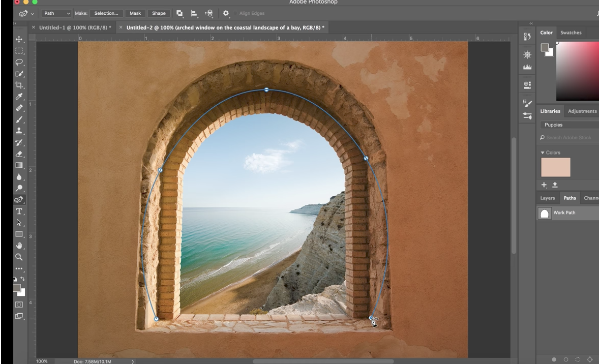This screenshot has width=599, height=364.
Task: Change screen mode in the toolbox
Action: (19, 316)
